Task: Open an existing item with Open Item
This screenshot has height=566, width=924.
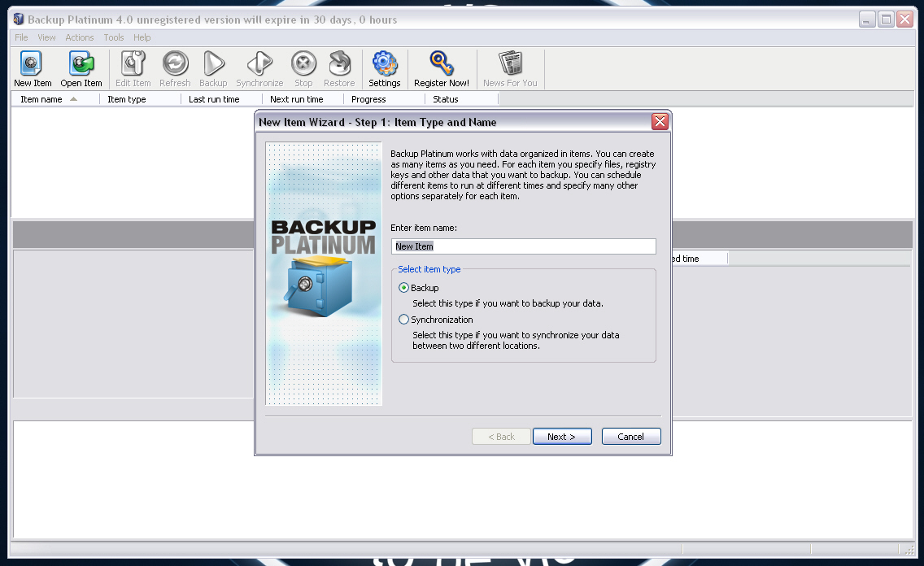Action: click(x=81, y=69)
